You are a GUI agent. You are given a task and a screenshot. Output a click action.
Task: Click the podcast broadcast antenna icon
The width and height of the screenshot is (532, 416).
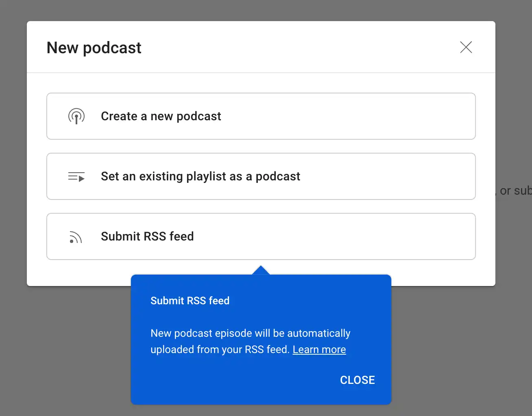(76, 116)
